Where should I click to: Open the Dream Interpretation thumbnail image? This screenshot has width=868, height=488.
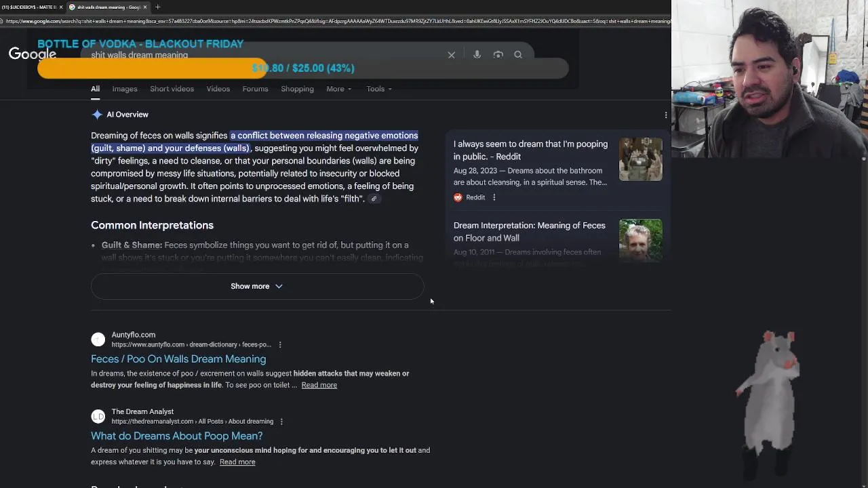coord(641,240)
